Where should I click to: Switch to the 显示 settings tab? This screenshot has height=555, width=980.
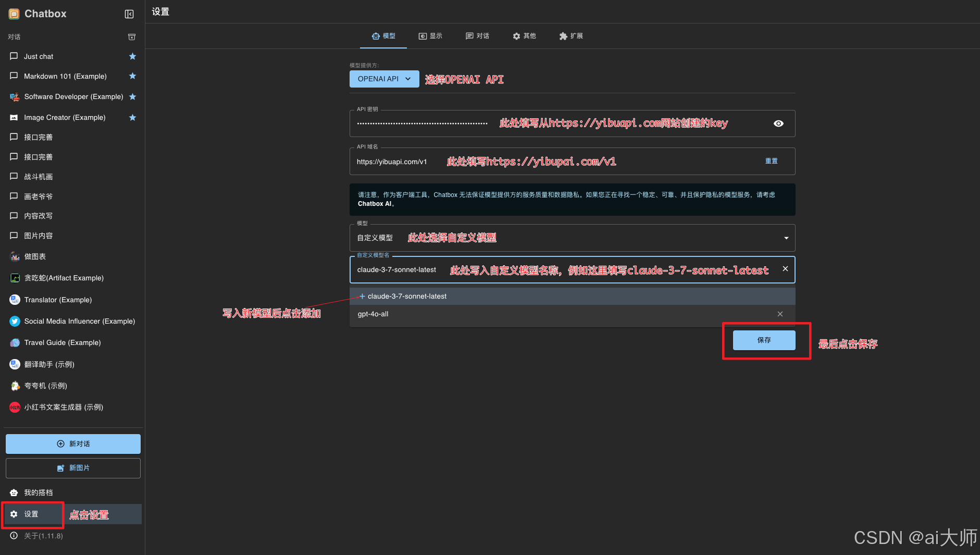pos(430,36)
